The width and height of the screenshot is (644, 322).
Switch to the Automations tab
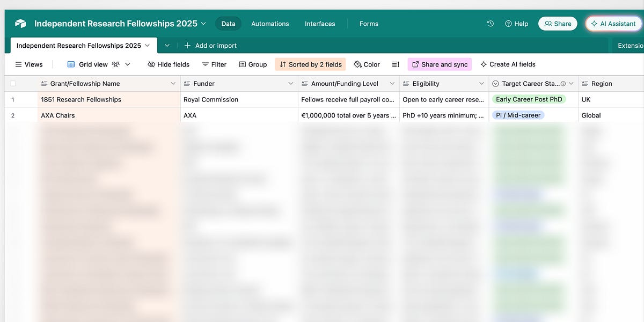[x=270, y=24]
